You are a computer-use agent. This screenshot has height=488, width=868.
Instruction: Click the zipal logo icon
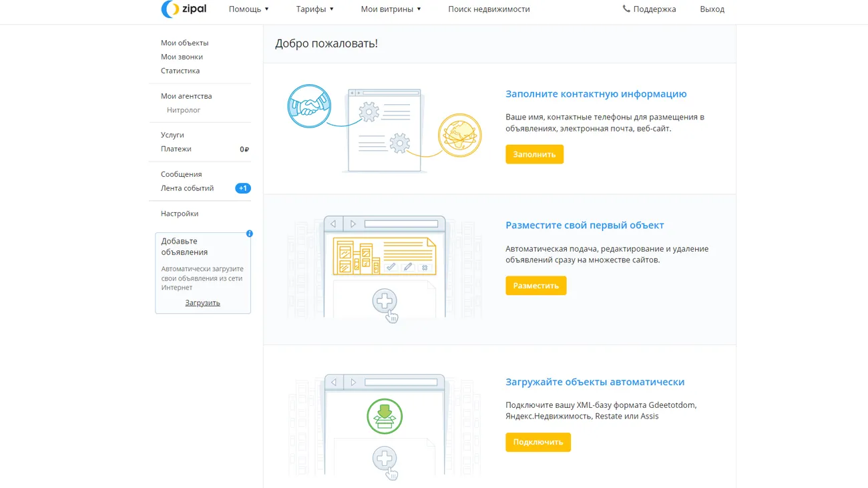pos(170,9)
